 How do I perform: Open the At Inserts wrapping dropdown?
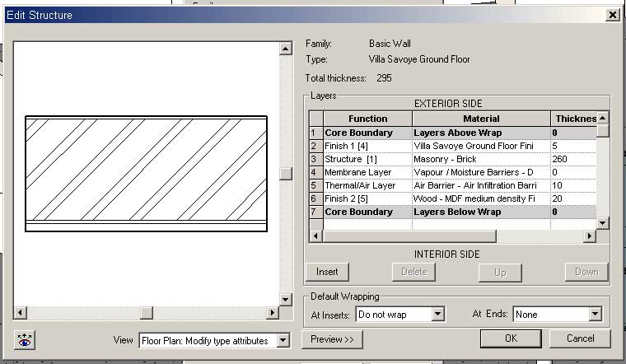[x=438, y=314]
